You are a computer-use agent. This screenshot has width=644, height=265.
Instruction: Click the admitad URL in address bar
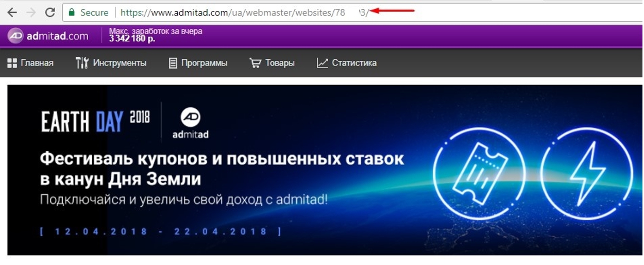point(232,12)
